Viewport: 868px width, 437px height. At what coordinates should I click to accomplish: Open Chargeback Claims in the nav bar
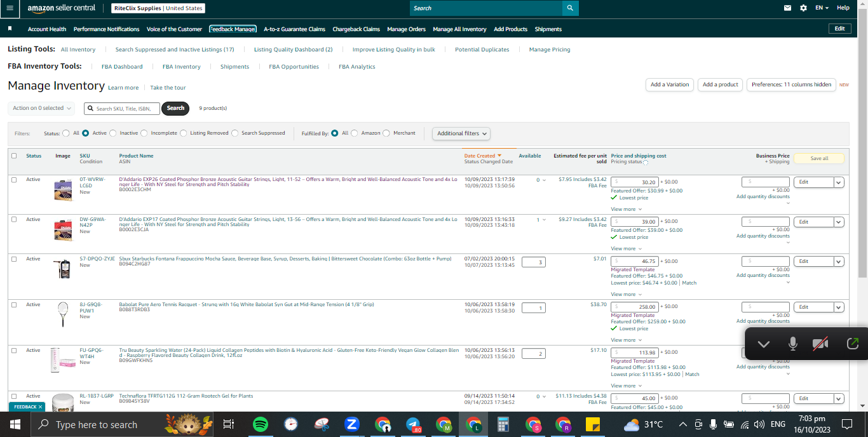(356, 29)
